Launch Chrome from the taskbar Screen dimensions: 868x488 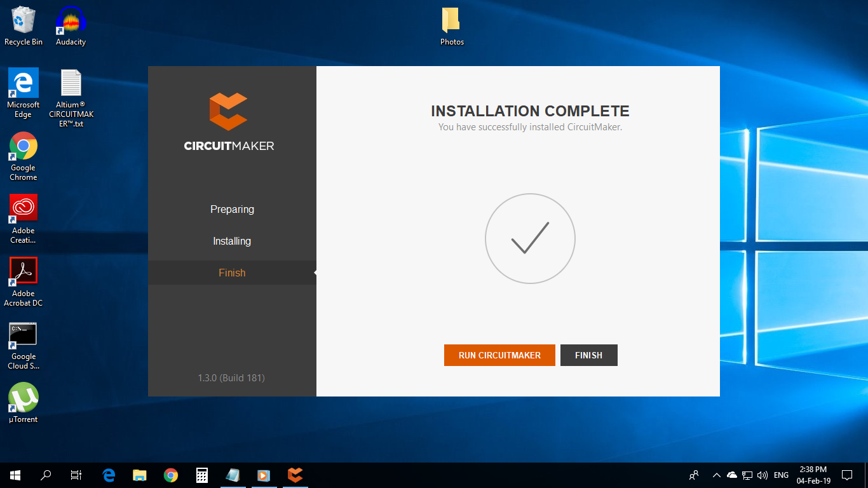point(170,475)
